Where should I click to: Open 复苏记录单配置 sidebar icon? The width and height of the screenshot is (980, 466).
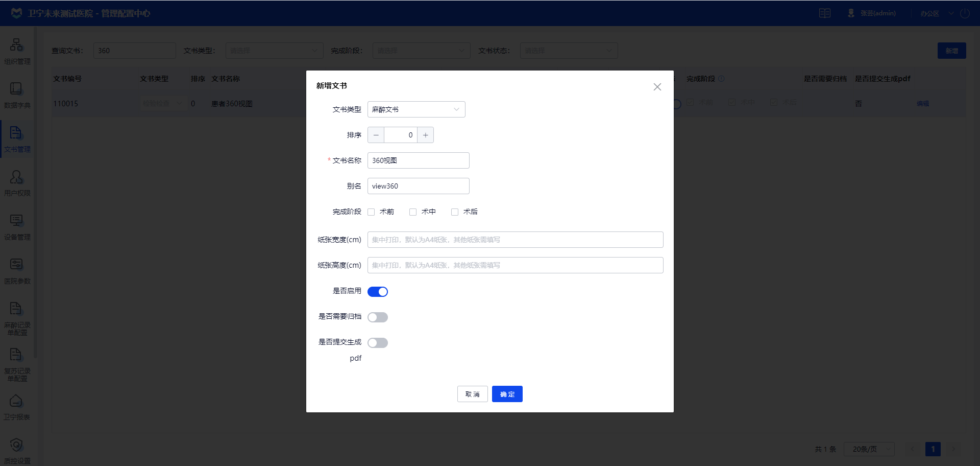[16, 354]
